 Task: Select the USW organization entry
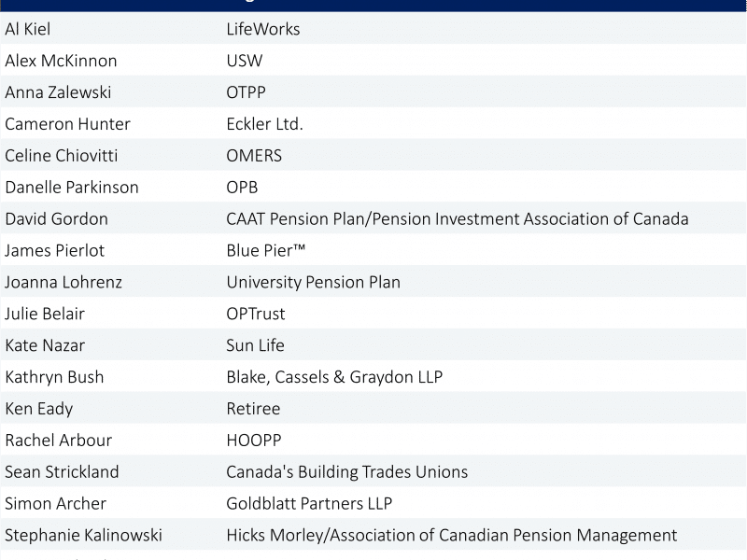(x=245, y=61)
